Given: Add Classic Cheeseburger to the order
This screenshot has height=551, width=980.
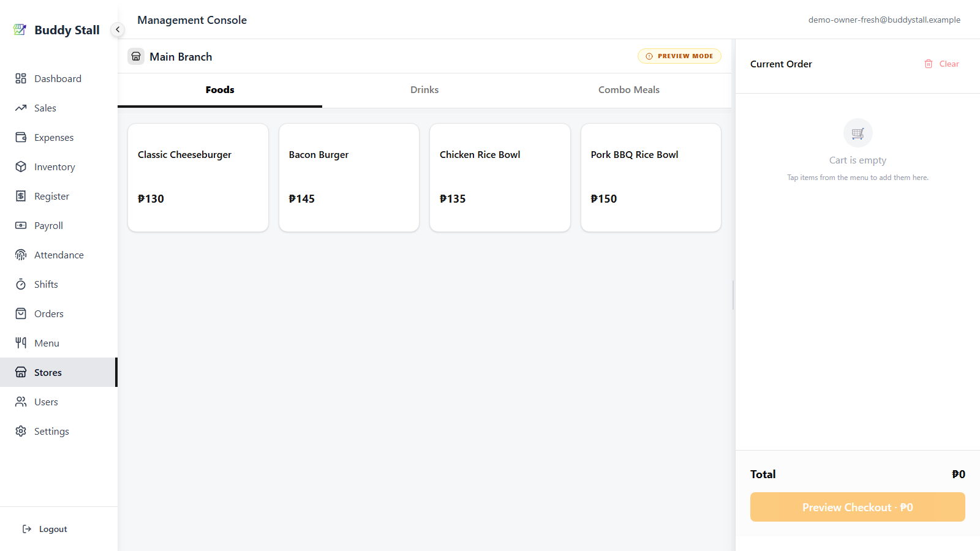Looking at the screenshot, I should point(198,178).
